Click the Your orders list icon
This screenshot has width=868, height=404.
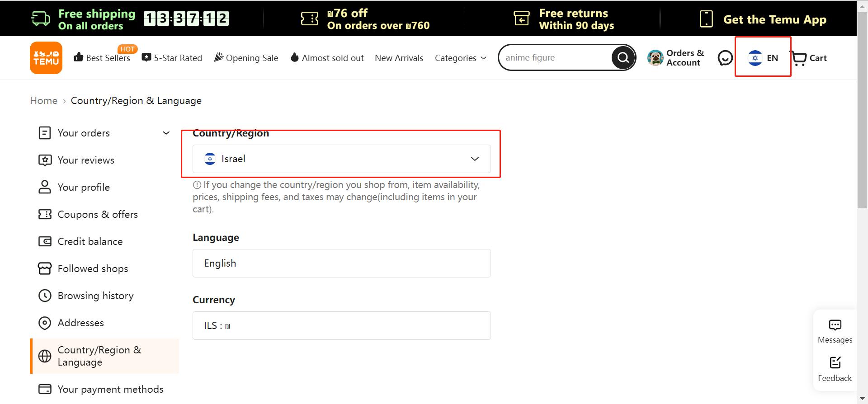coord(45,133)
